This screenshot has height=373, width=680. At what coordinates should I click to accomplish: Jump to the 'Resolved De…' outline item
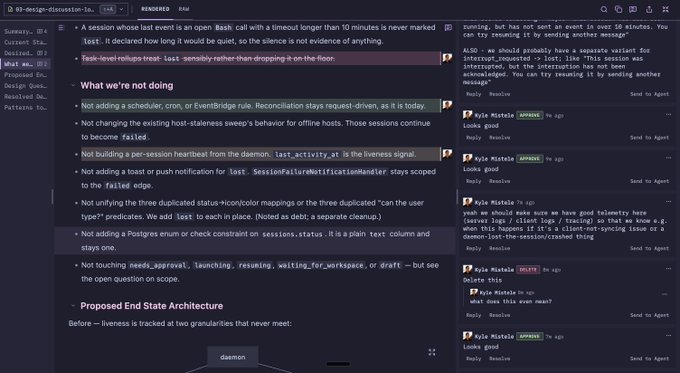coord(25,96)
